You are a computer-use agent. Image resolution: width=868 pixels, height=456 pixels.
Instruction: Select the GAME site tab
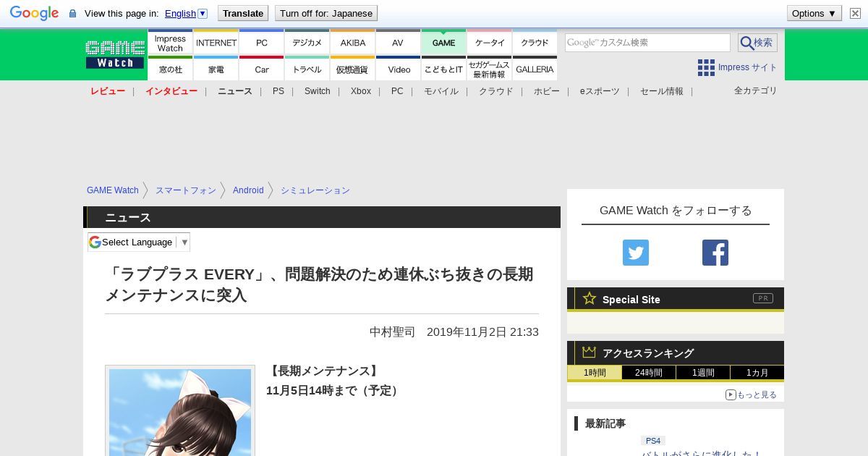pos(444,43)
